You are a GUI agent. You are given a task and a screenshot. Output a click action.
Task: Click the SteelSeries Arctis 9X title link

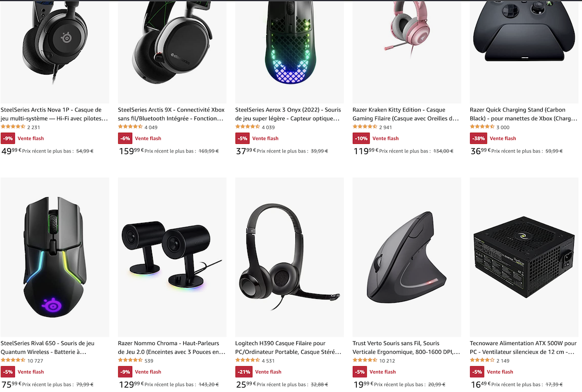(171, 114)
